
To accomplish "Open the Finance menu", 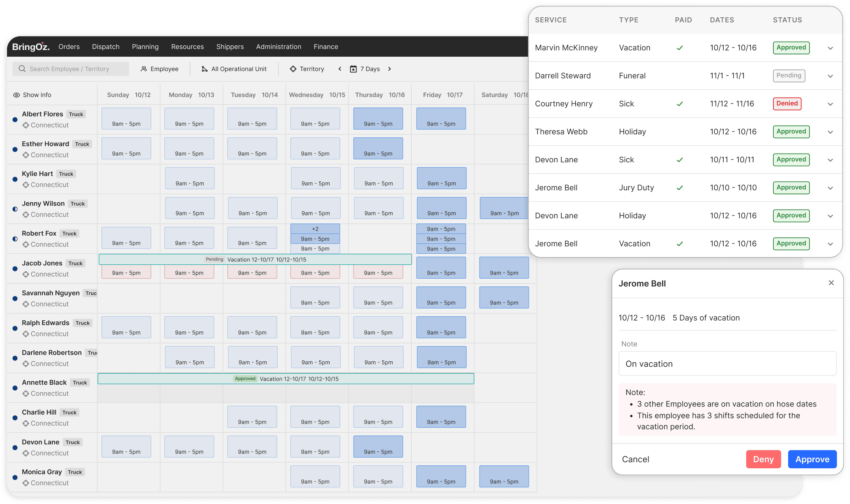I will (x=326, y=47).
